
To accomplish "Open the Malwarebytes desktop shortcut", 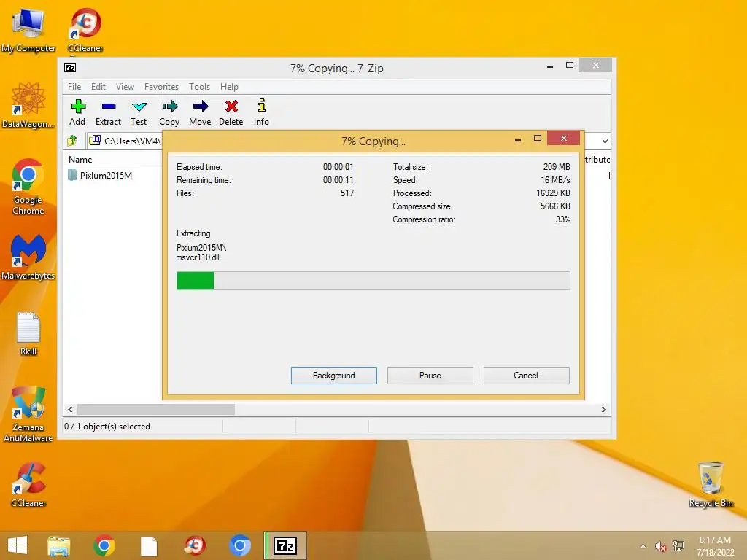I will pyautogui.click(x=28, y=257).
